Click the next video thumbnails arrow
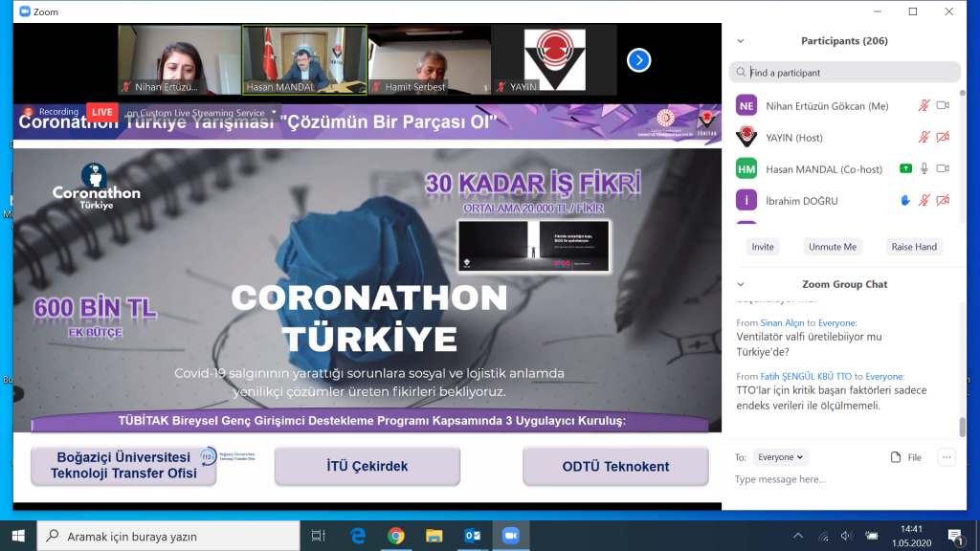 click(x=638, y=60)
